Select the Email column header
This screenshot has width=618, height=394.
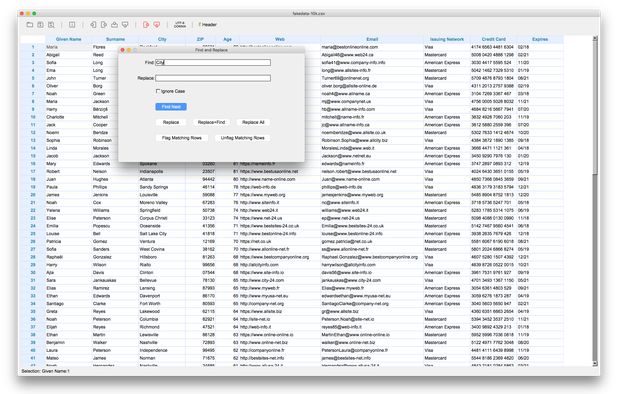[372, 39]
